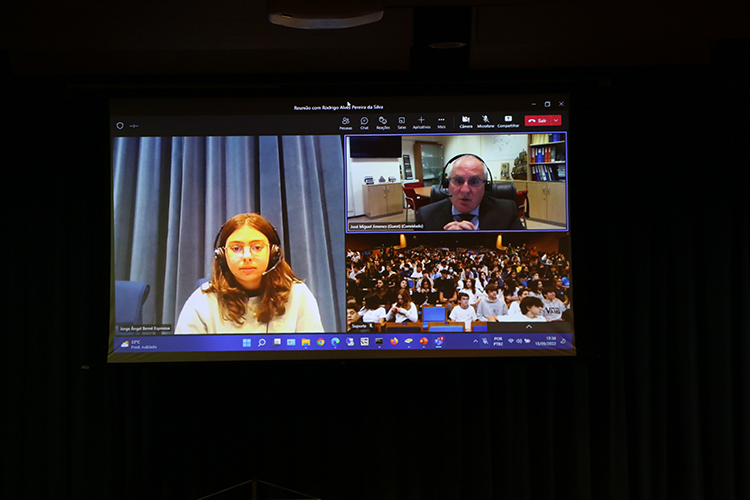
Task: Open Windows taskbar search
Action: 262,343
